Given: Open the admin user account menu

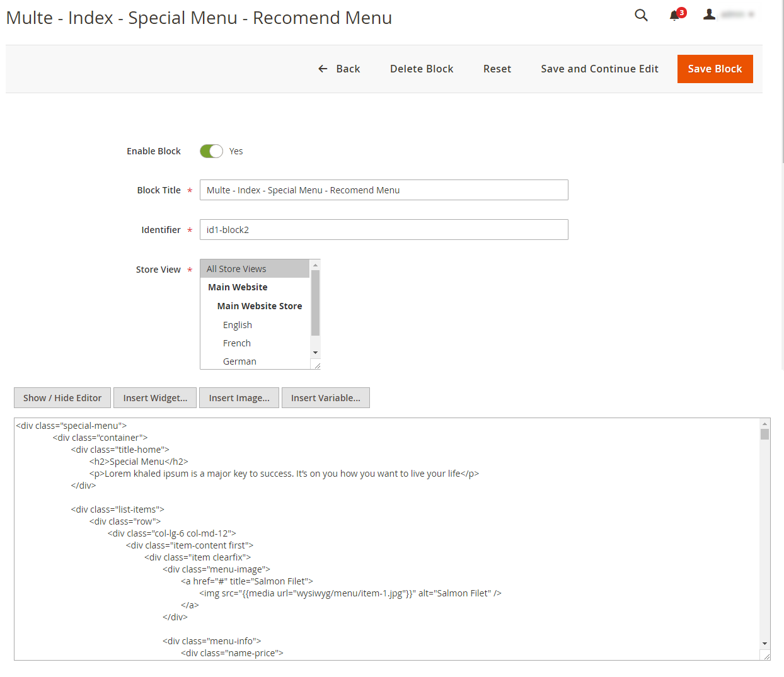Looking at the screenshot, I should click(728, 14).
